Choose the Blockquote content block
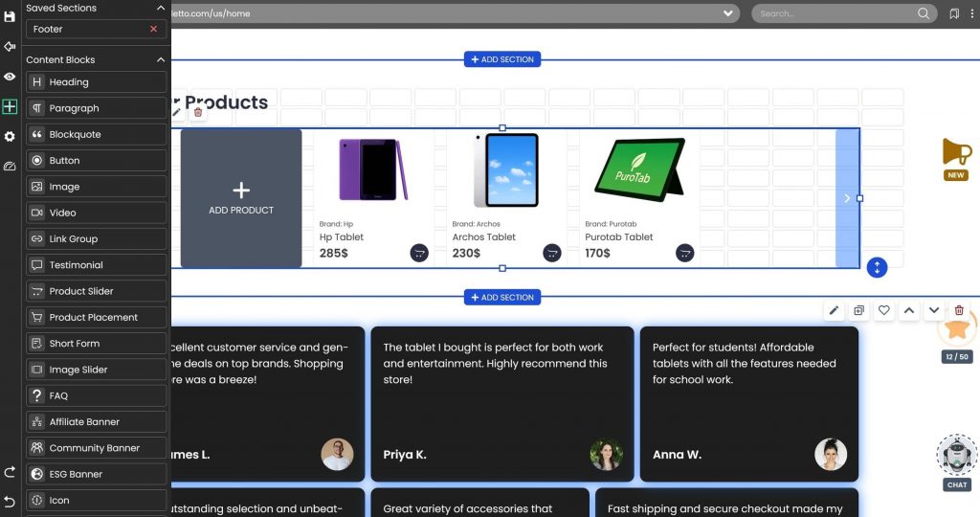Screen dimensions: 980x517 point(97,134)
